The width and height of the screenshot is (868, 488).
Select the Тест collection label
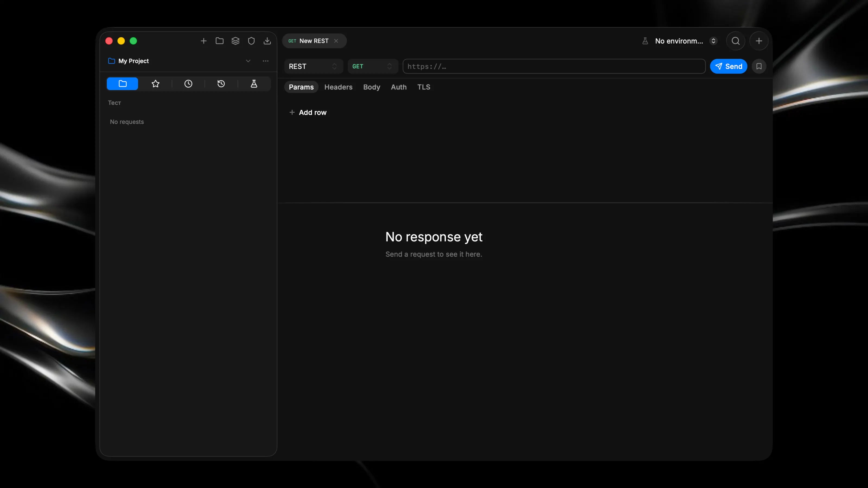pyautogui.click(x=114, y=103)
